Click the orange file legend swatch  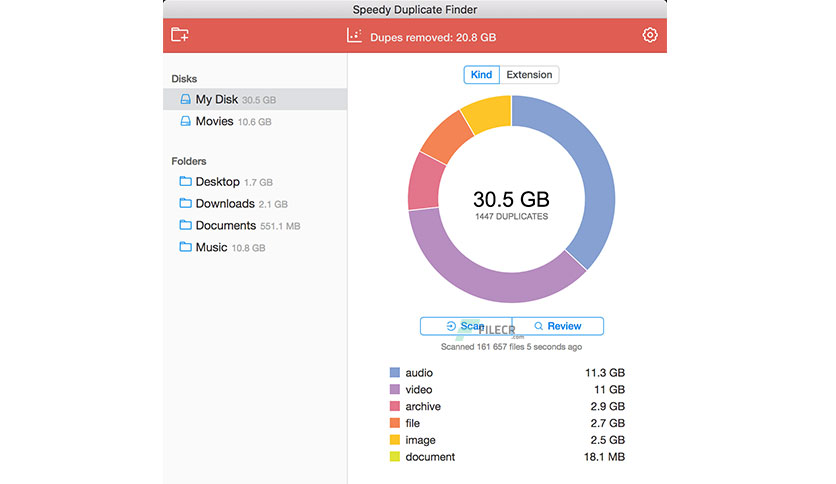[395, 423]
